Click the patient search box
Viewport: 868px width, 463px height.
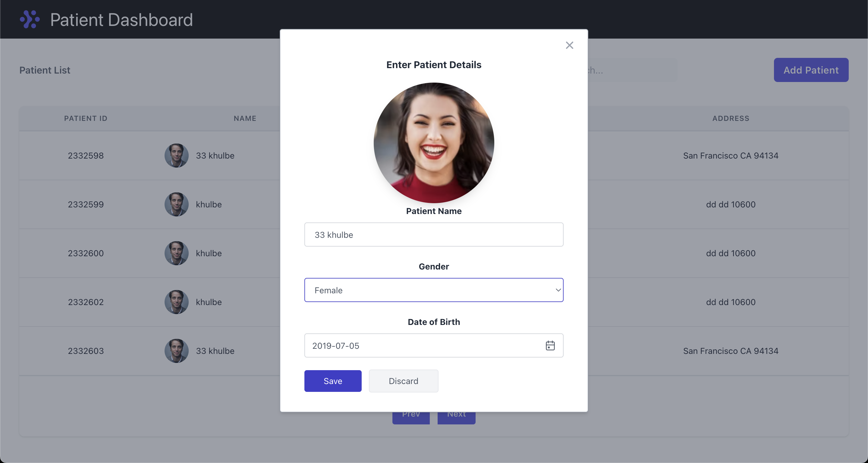634,70
